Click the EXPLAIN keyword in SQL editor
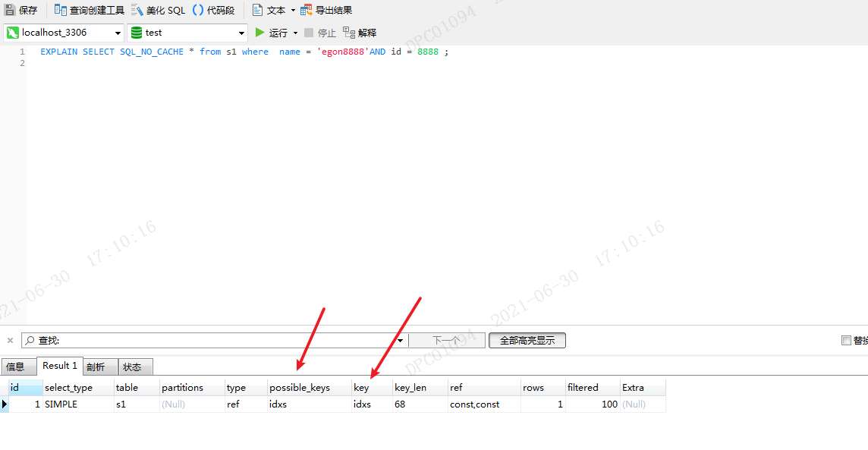 [58, 52]
